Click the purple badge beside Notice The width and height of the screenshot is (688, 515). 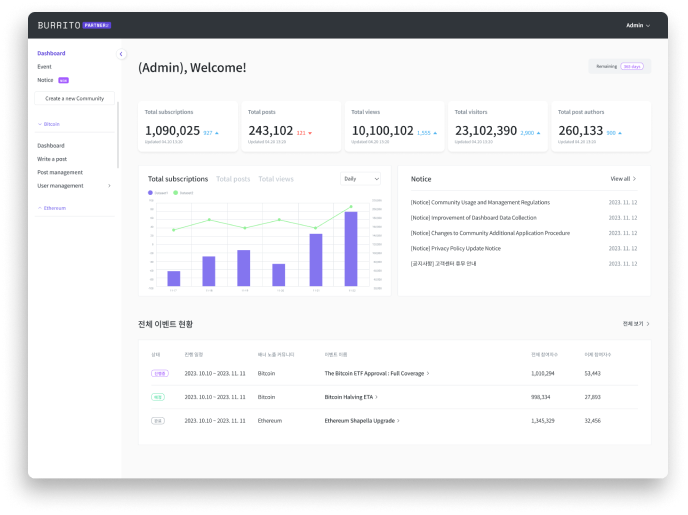click(63, 80)
